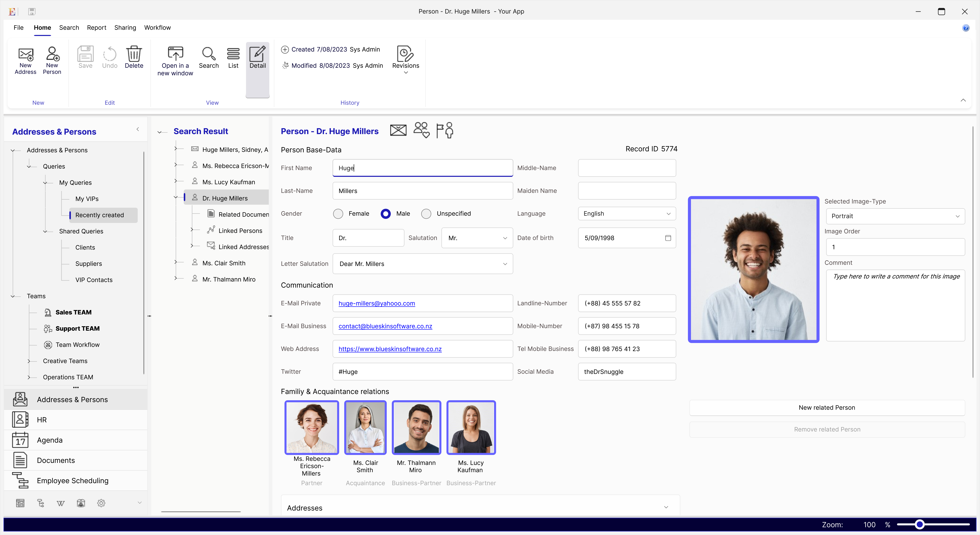Image resolution: width=980 pixels, height=535 pixels.
Task: Select the Ms. Clair Smith relation thumbnail
Action: tap(365, 427)
